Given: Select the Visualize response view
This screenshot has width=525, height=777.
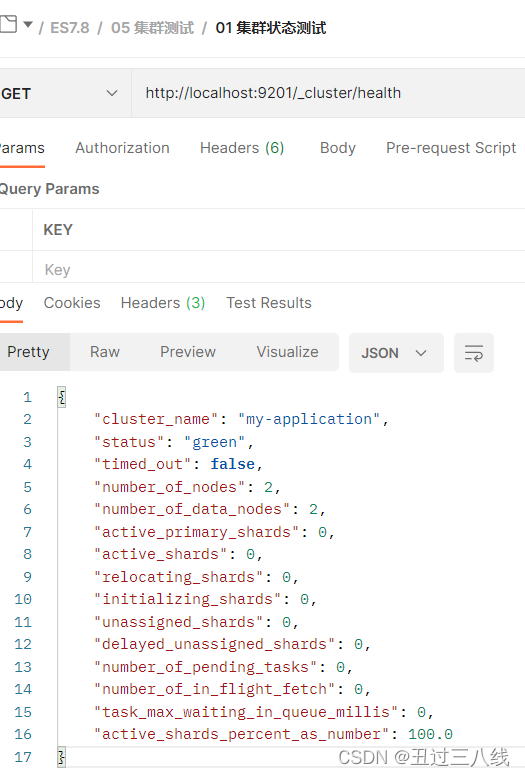Looking at the screenshot, I should click(288, 352).
